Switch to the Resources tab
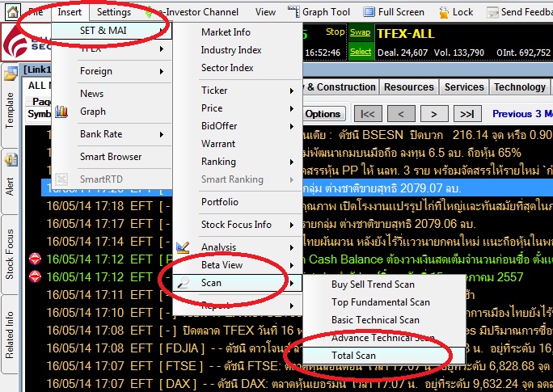The image size is (553, 392). pos(409,87)
